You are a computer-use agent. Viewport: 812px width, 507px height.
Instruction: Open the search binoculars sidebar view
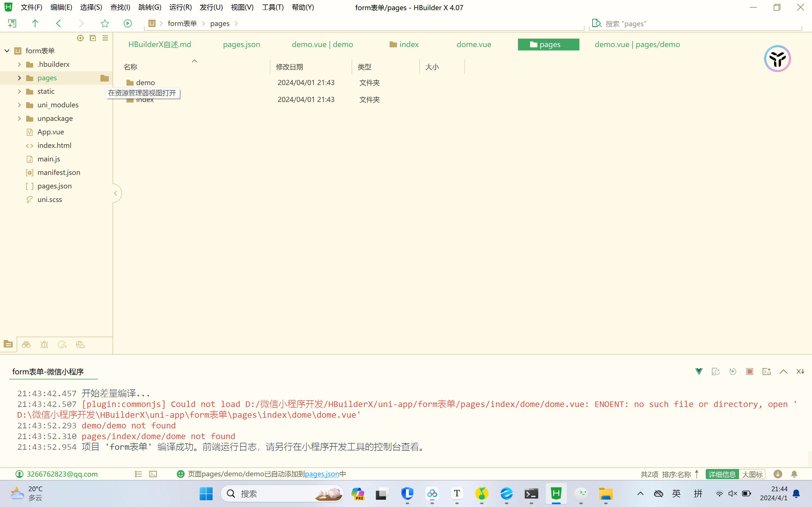click(x=26, y=344)
